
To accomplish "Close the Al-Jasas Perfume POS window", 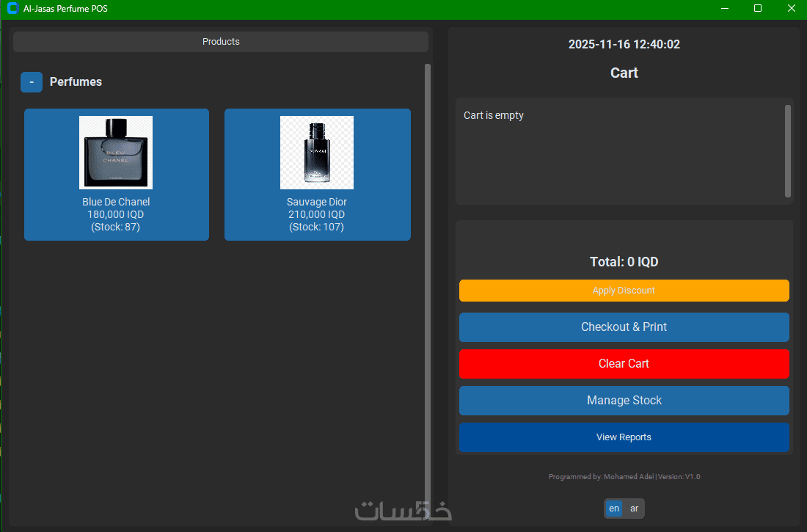I will point(791,8).
